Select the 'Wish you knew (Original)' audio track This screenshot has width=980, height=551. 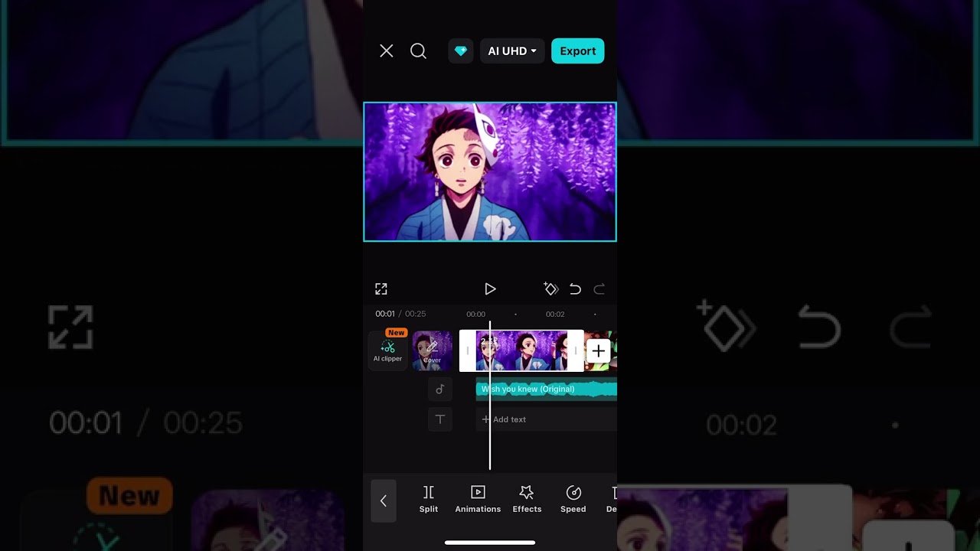tap(547, 390)
